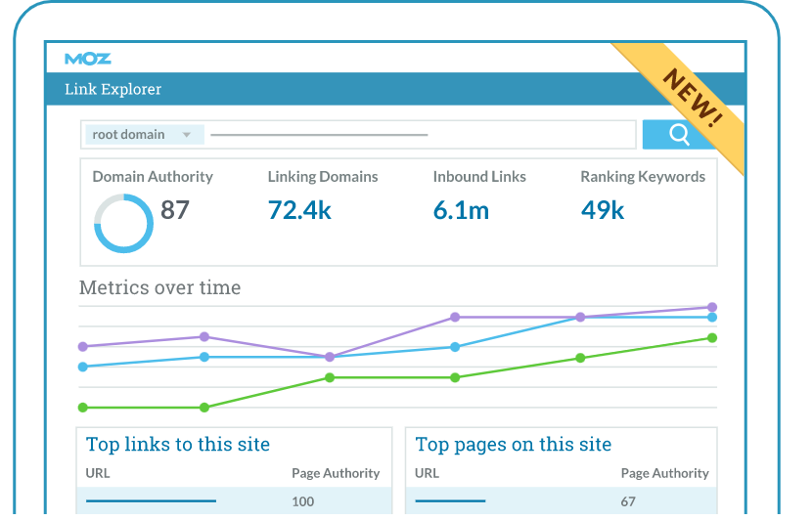Click Page Authority header in Top links table

coord(336,473)
